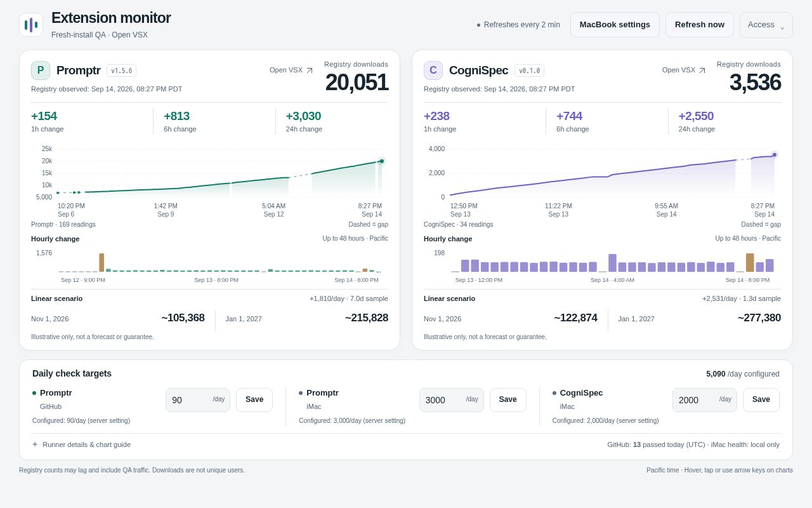Viewport: 812px width, 508px height.
Task: Save the CogniSpec iMac daily target
Action: tap(761, 400)
